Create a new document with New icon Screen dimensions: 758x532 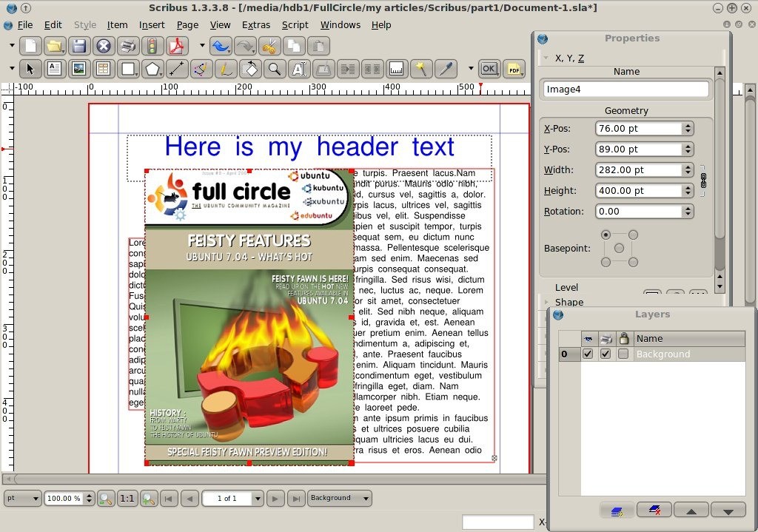pyautogui.click(x=30, y=46)
